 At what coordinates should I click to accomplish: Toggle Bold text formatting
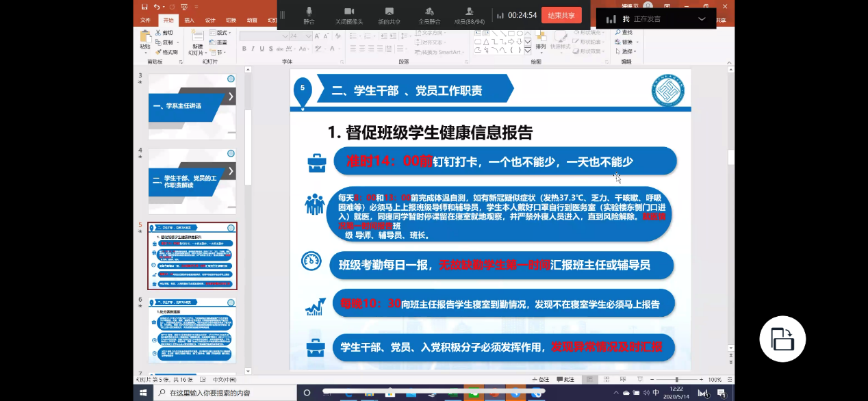point(243,49)
